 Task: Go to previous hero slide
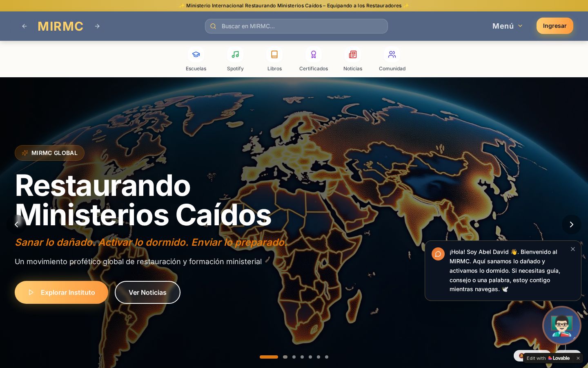(x=16, y=224)
